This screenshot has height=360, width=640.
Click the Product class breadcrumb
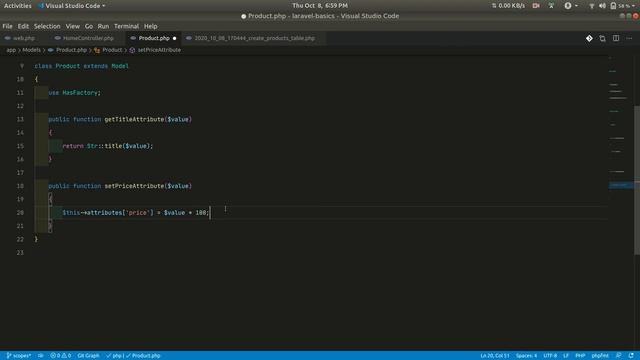pos(112,50)
